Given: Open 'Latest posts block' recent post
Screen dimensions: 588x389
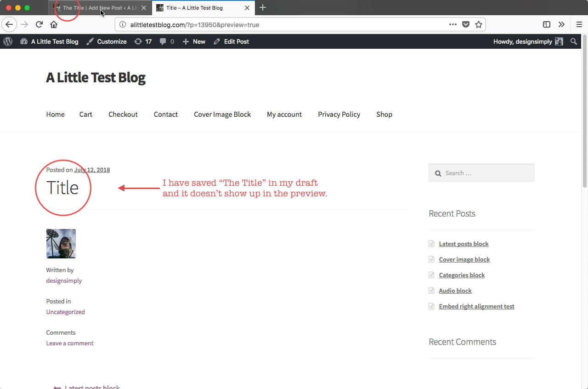Looking at the screenshot, I should click(464, 244).
